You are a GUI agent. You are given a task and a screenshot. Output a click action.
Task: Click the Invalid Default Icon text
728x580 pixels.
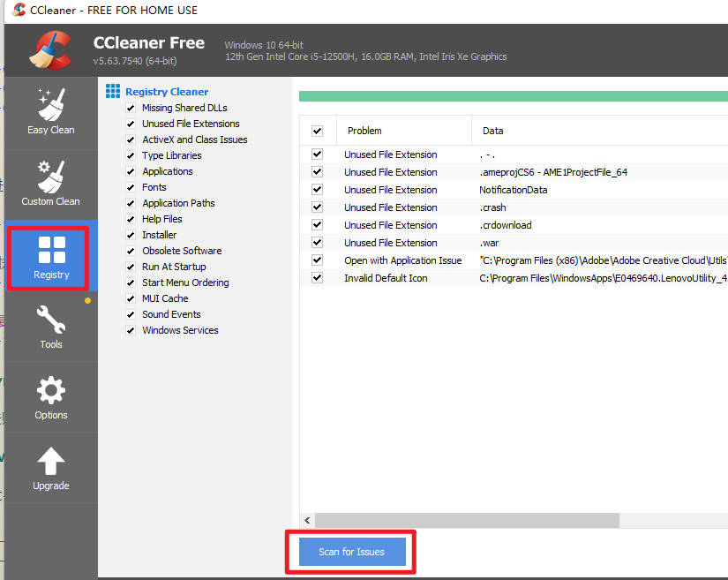(x=386, y=278)
